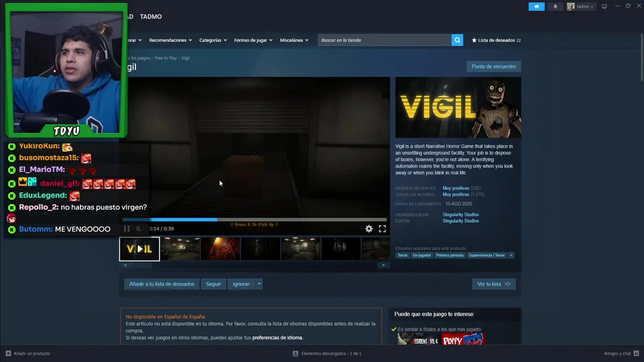The height and width of the screenshot is (362, 644).
Task: Seek on the video progress bar
Action: pos(255,220)
